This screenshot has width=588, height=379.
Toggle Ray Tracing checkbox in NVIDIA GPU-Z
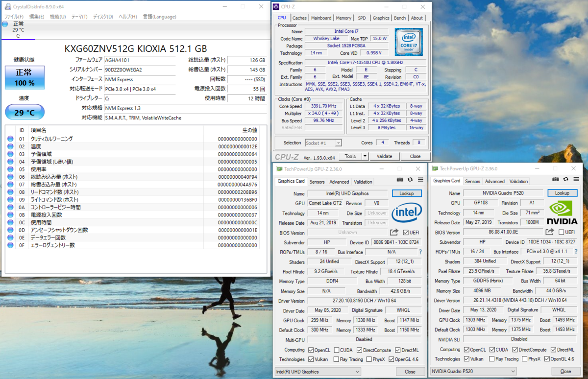[x=490, y=359]
